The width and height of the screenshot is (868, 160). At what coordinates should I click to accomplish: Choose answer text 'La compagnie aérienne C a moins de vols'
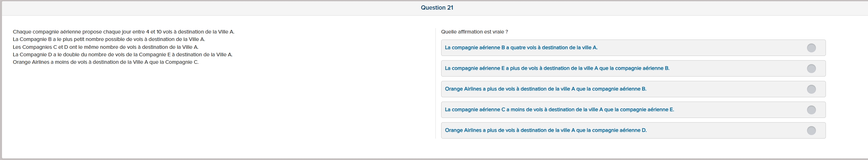tap(559, 110)
